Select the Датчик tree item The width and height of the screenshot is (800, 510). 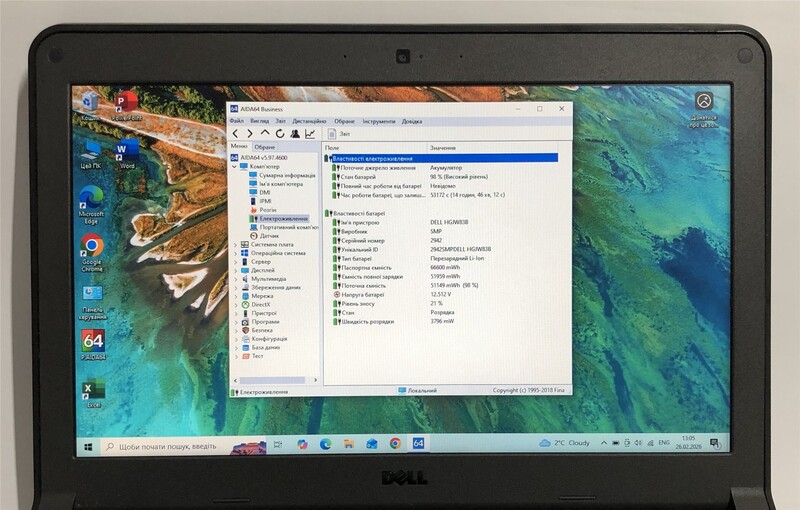pos(264,236)
